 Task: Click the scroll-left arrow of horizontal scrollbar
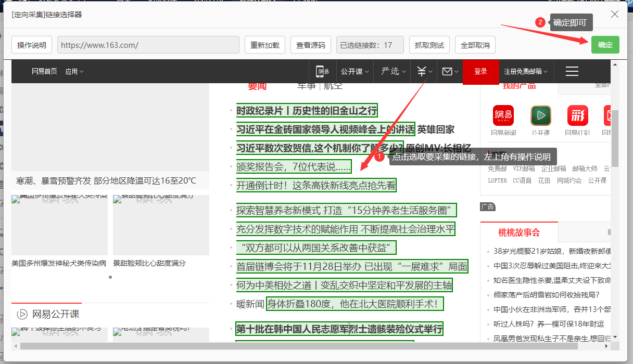click(x=16, y=346)
